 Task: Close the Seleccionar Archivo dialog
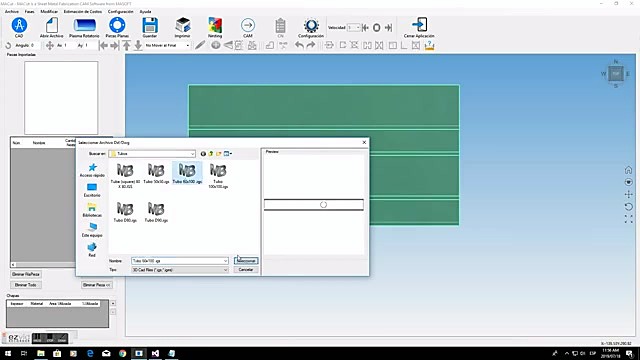tap(364, 142)
